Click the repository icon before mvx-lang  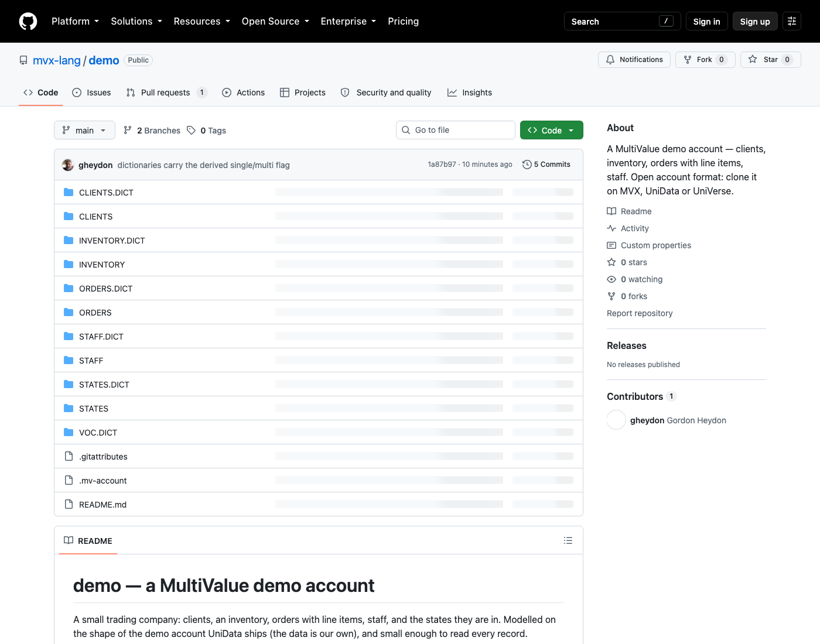(23, 60)
